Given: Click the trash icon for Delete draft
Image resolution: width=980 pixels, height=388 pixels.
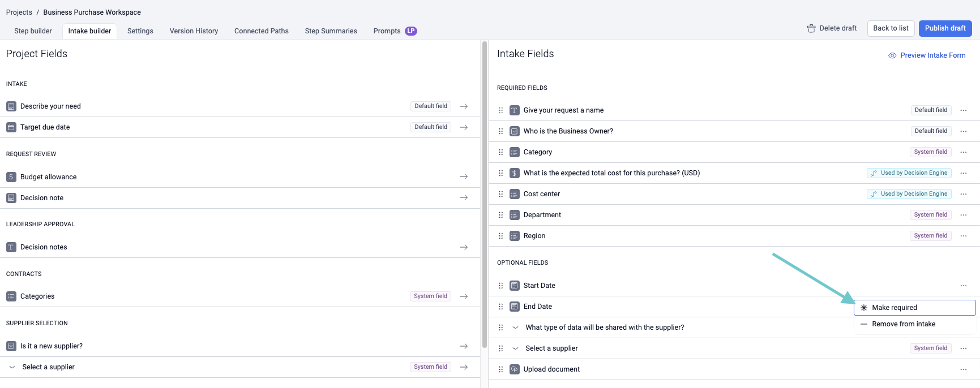Looking at the screenshot, I should (x=811, y=28).
